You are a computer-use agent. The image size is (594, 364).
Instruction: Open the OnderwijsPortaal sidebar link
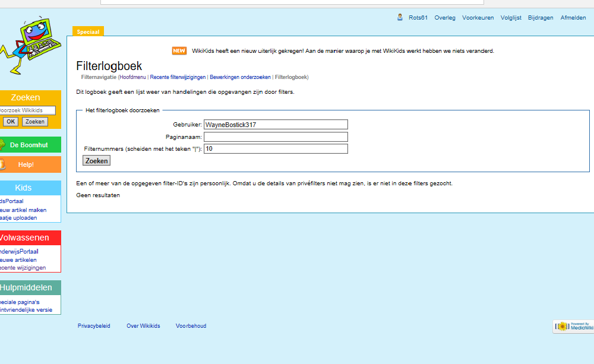coord(19,252)
